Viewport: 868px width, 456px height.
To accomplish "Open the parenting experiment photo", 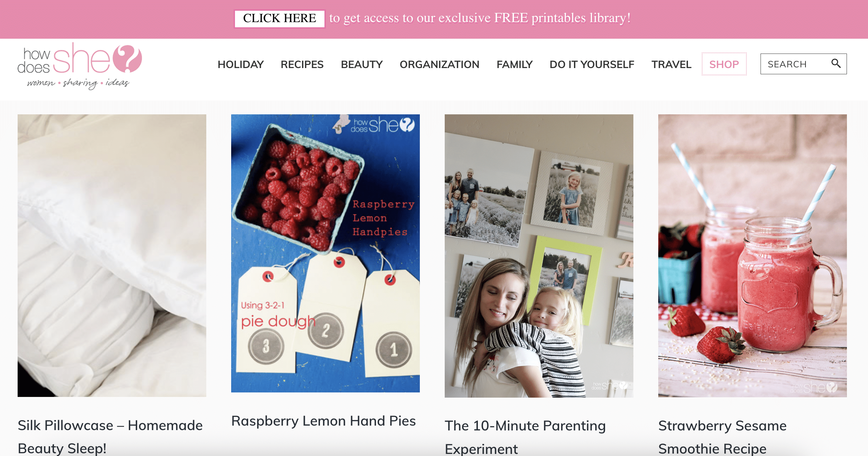I will click(539, 256).
